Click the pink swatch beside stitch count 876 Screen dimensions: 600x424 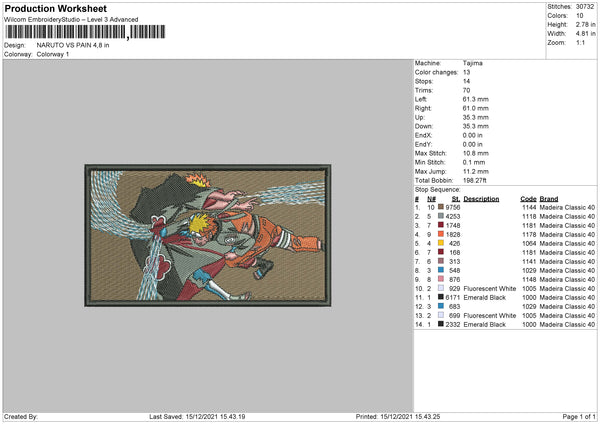click(441, 279)
